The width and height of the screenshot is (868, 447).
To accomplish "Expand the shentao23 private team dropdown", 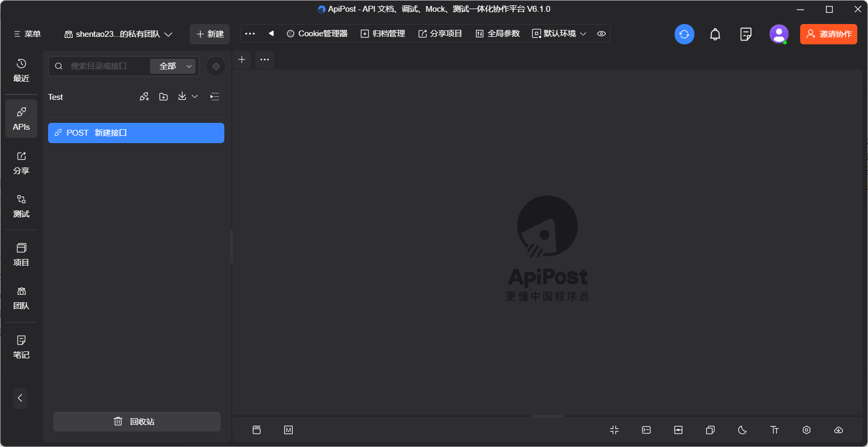I will click(119, 34).
